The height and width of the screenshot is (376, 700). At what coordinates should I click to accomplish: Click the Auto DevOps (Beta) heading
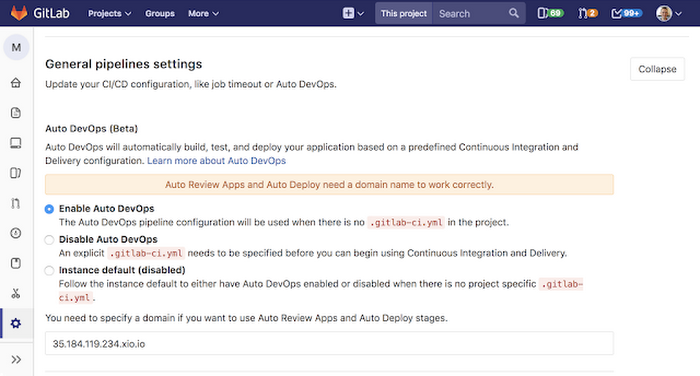[x=92, y=129]
